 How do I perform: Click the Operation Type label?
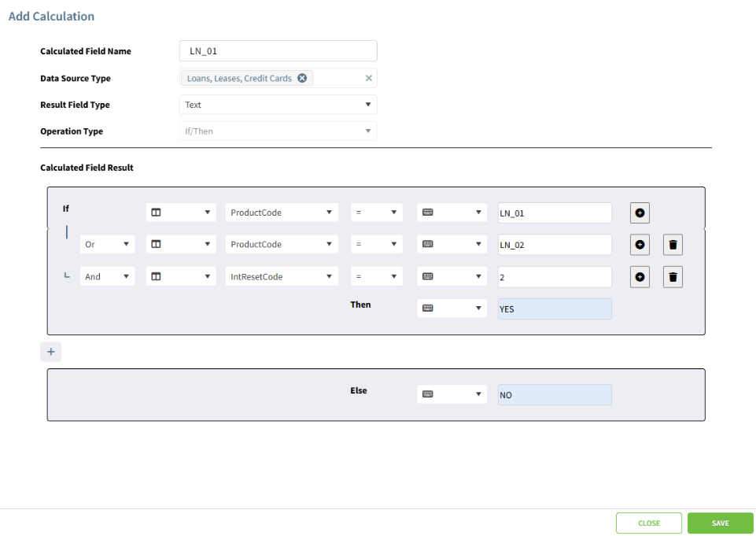(72, 131)
